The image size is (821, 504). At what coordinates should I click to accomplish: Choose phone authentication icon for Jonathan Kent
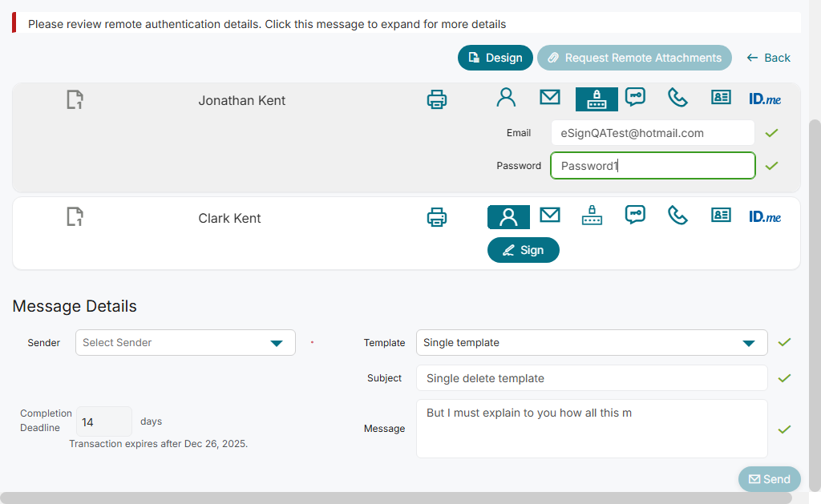677,98
